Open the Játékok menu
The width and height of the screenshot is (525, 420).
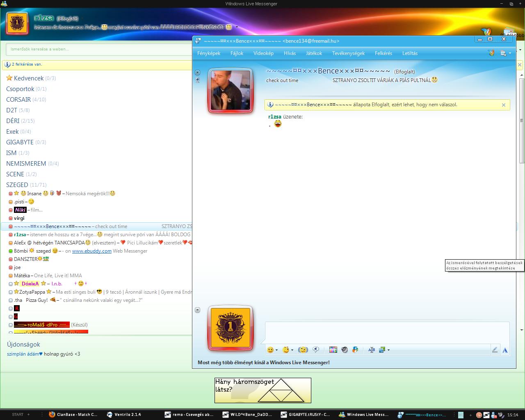[314, 53]
